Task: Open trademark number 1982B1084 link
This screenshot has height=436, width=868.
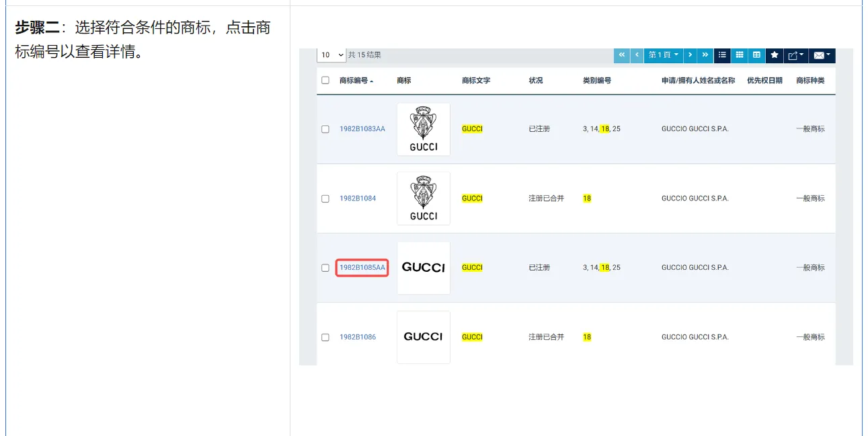Action: pos(358,198)
